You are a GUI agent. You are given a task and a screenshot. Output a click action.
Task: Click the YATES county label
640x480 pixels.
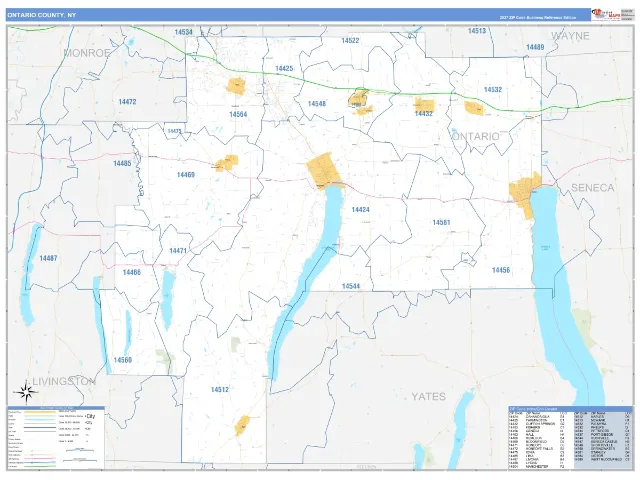(x=429, y=396)
